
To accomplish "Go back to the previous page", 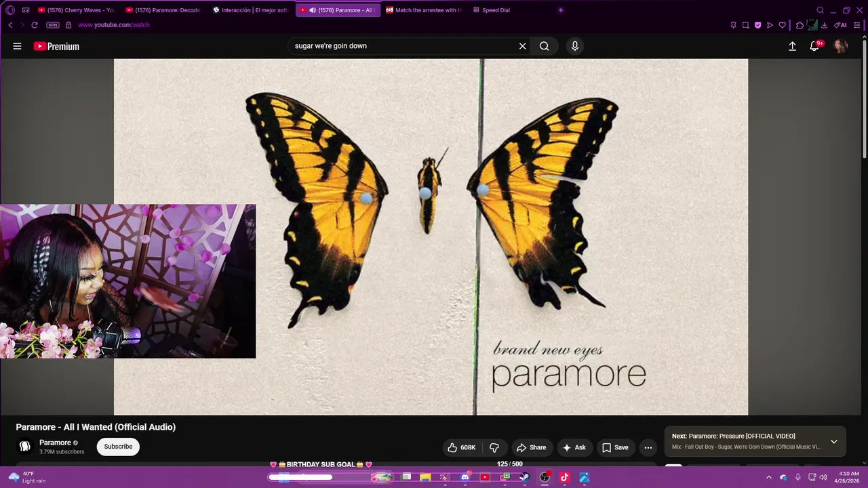I will [x=10, y=25].
